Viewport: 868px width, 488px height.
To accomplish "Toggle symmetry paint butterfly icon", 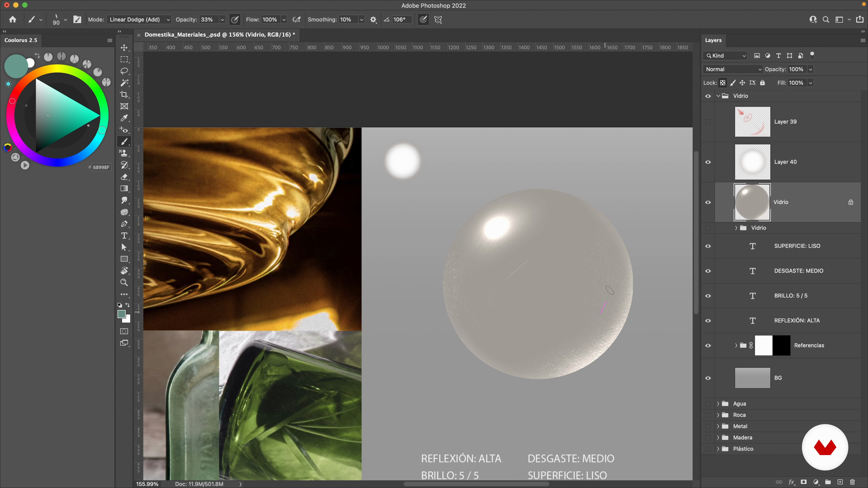I will pyautogui.click(x=438, y=19).
